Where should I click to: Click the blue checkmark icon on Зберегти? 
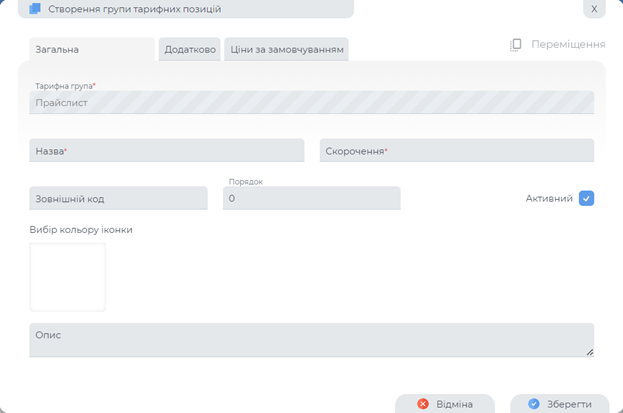pos(534,404)
